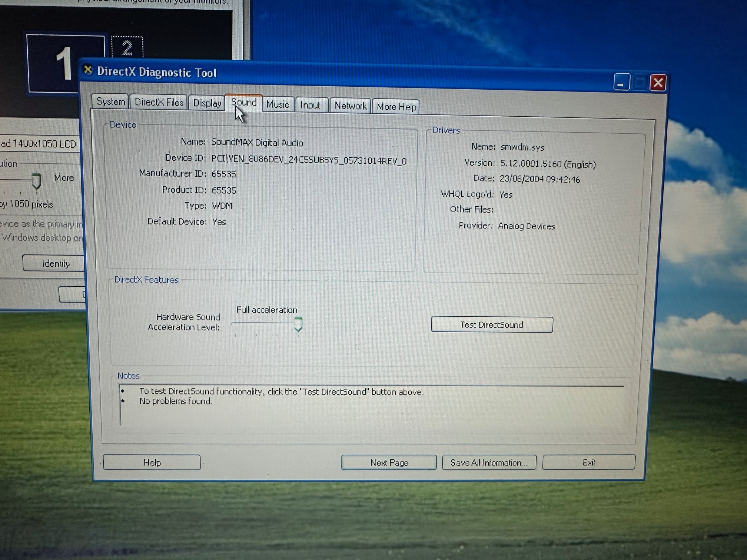Switch to the Network tab
747x560 pixels.
[x=350, y=106]
